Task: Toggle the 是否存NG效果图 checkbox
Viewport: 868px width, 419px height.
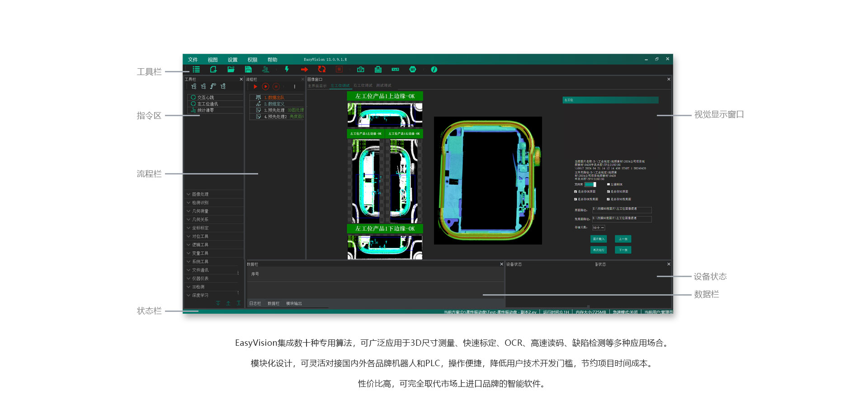Action: click(608, 199)
